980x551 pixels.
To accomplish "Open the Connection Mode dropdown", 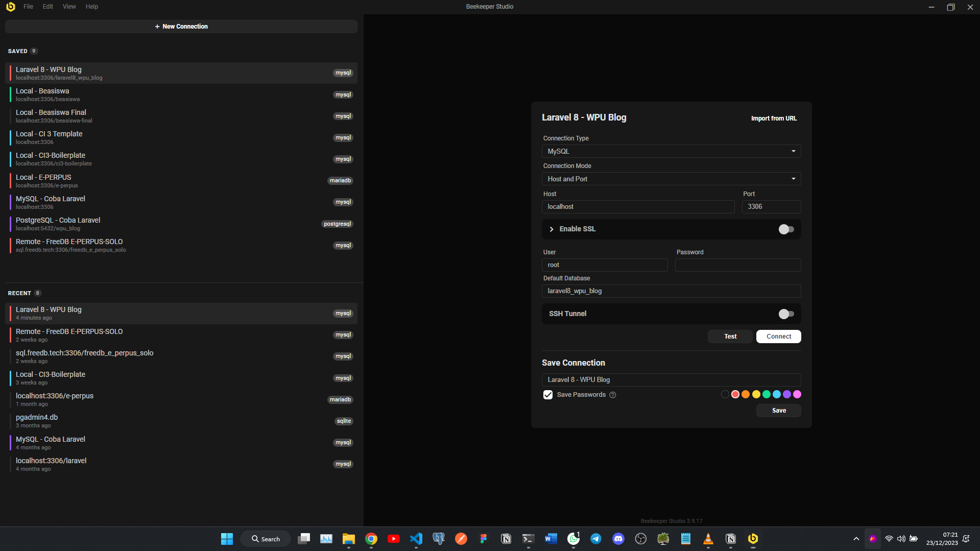I will click(671, 179).
